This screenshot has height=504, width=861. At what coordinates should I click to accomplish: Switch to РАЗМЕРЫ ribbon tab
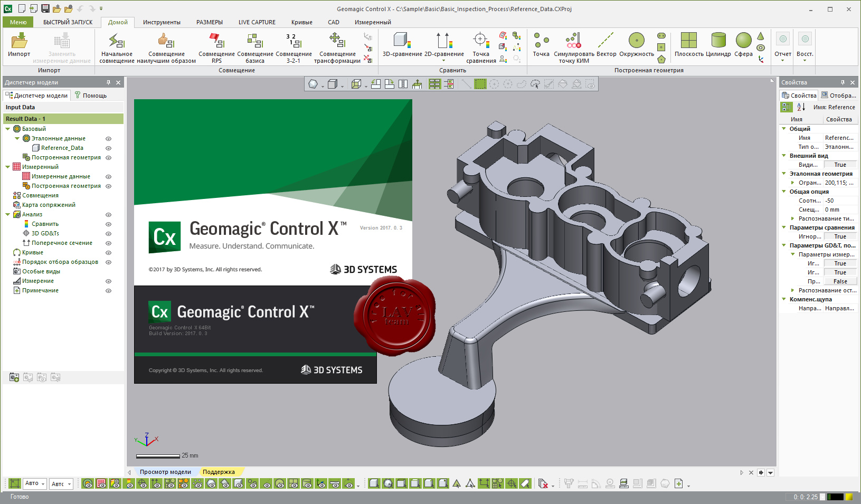coord(210,22)
